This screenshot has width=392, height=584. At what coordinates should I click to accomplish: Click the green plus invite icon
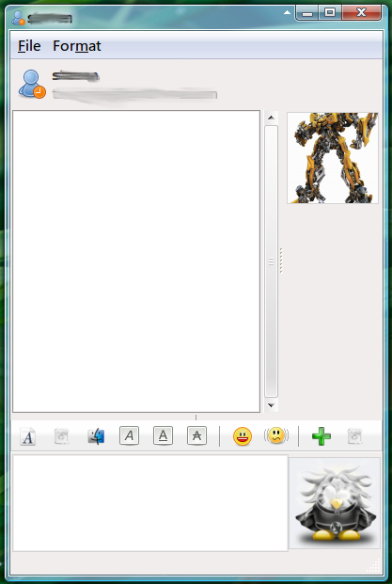click(x=321, y=436)
